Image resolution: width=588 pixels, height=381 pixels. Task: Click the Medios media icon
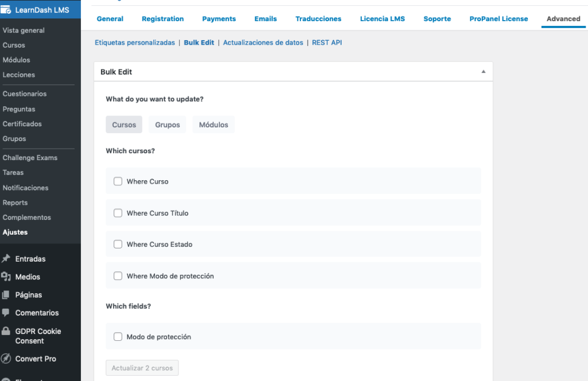click(6, 277)
